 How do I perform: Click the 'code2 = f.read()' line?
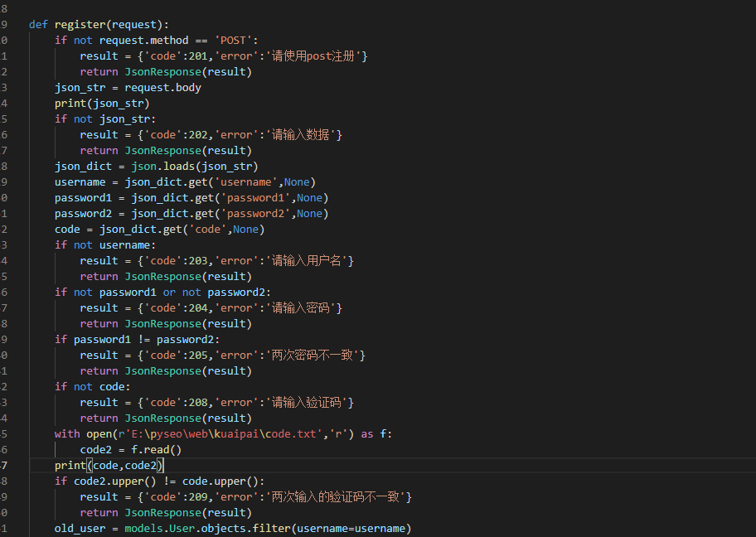[131, 450]
